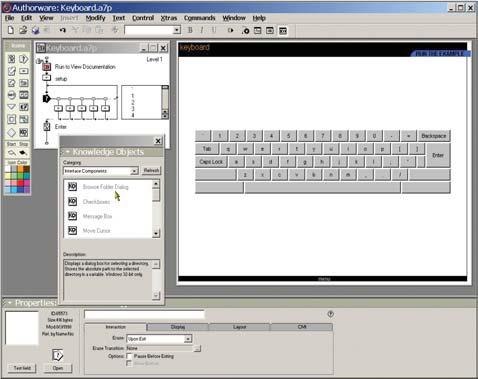Toggle Underline text formatting
478x379 pixels.
(214, 30)
